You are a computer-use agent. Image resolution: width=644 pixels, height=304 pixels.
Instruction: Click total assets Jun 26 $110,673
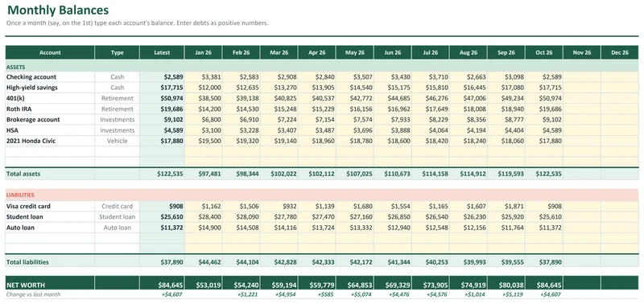click(393, 174)
